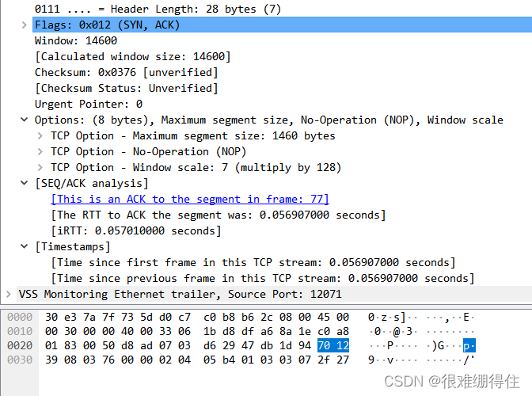Viewport: 532px width, 396px height.
Task: Expand VSS Monitoring Ethernet trailer section
Action: [9, 294]
